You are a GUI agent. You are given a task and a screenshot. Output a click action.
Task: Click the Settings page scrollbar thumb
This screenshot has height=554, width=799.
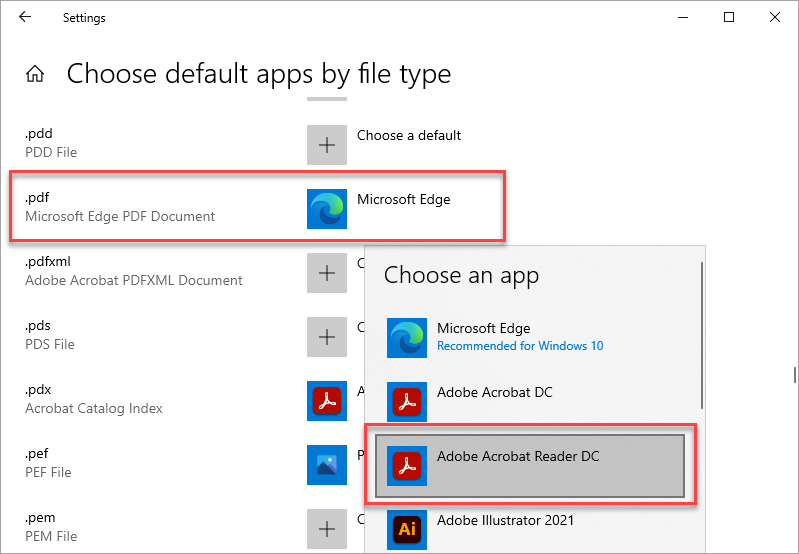[x=794, y=375]
